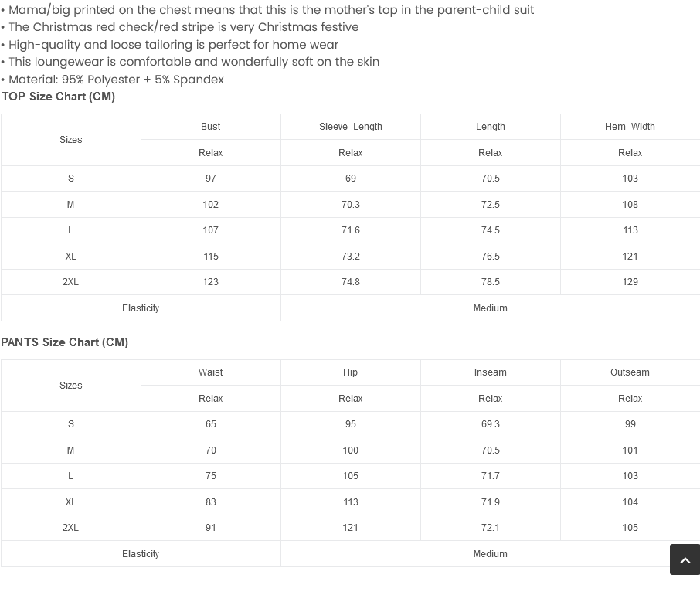Screen dimensions: 700x595
Task: Click the Inseam column header
Action: (490, 372)
